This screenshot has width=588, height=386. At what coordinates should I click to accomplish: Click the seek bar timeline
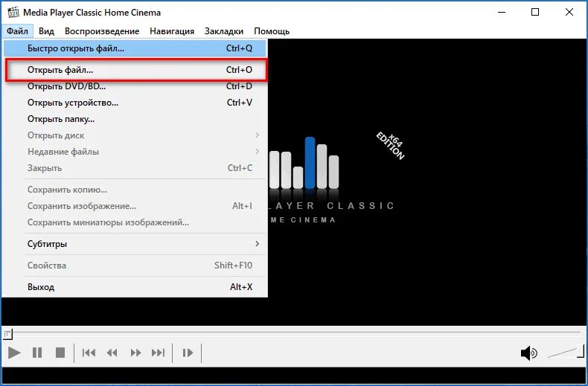(x=293, y=332)
